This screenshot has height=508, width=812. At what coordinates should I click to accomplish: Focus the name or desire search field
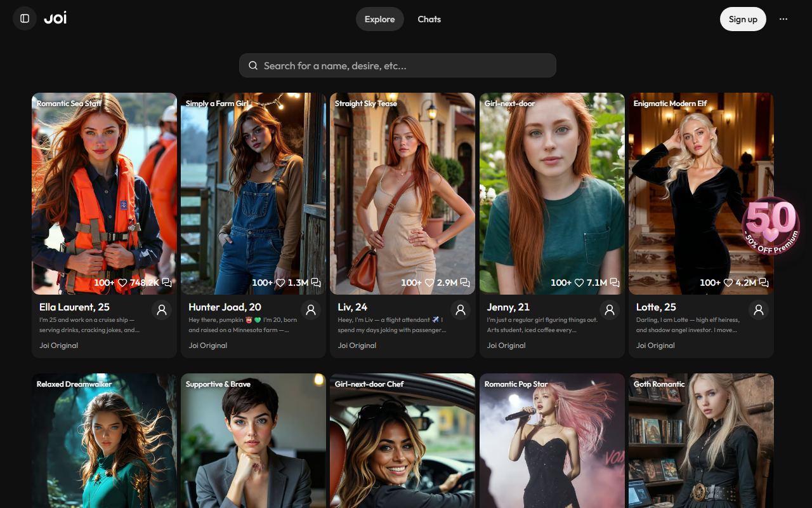[398, 65]
